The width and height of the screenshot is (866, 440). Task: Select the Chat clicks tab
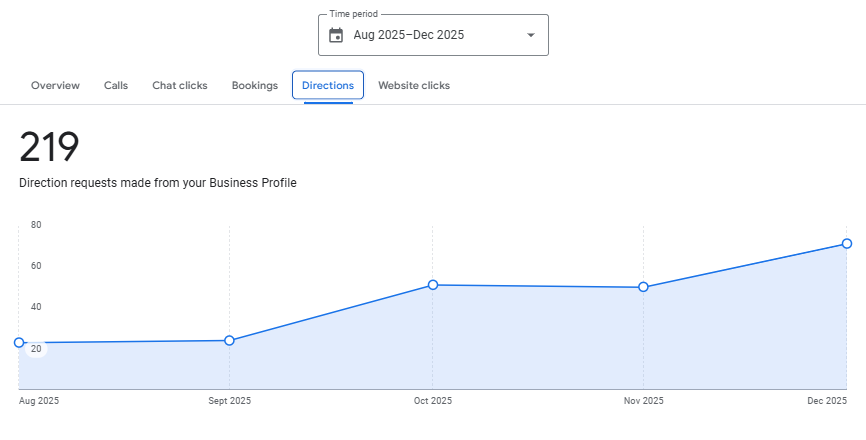180,86
